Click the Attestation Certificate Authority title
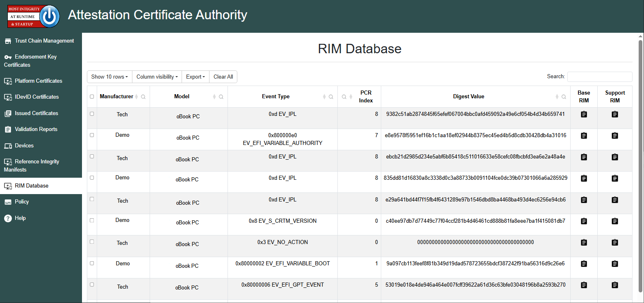Image resolution: width=644 pixels, height=303 pixels. pyautogui.click(x=157, y=15)
